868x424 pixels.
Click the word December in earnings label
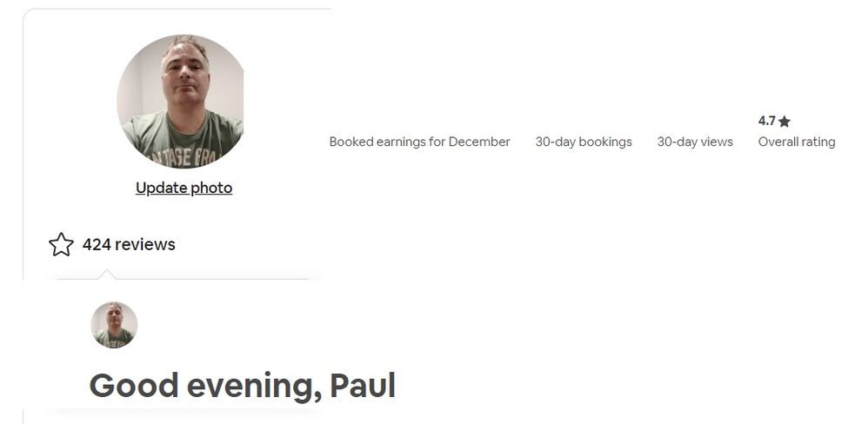pos(479,142)
